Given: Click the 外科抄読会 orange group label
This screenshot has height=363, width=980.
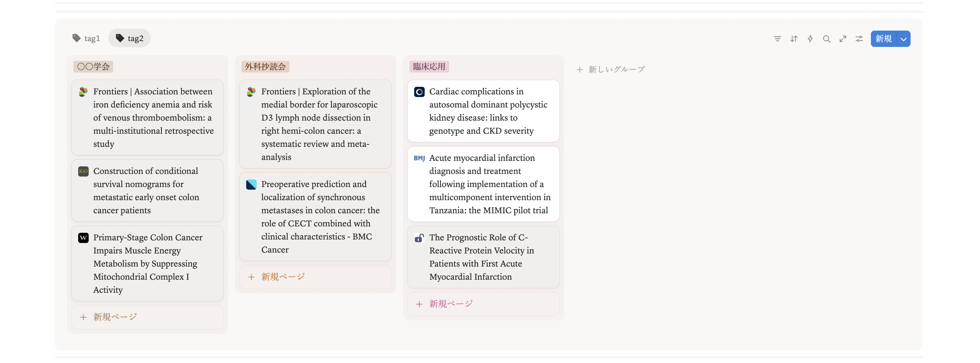Looking at the screenshot, I should (265, 67).
